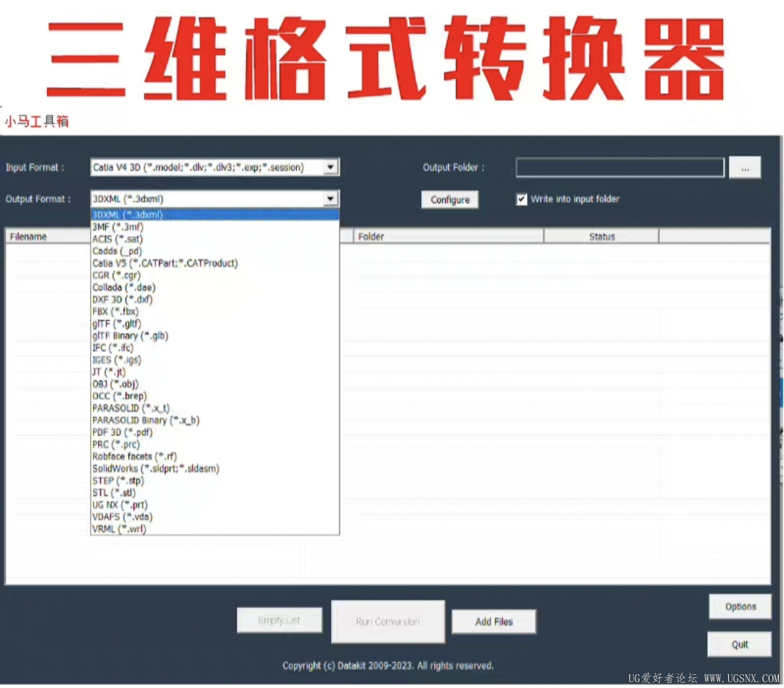Choose CGR (*.cgr) format
This screenshot has height=688, width=784.
pyautogui.click(x=214, y=275)
